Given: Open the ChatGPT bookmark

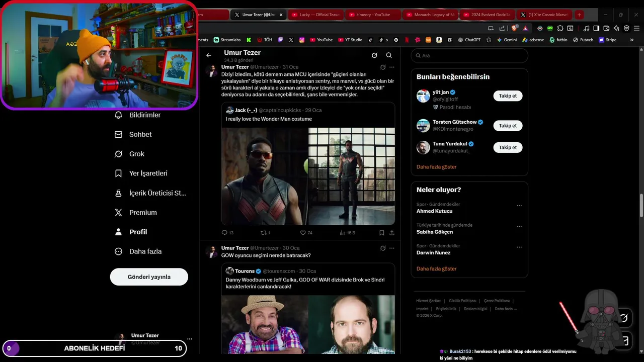Looking at the screenshot, I should (x=468, y=40).
